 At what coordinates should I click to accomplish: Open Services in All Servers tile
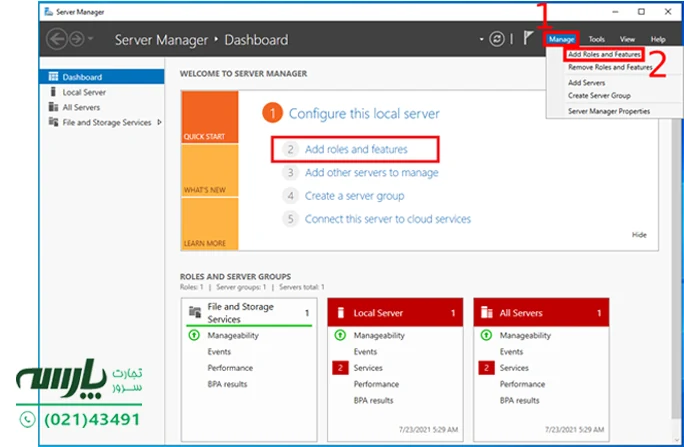point(514,368)
